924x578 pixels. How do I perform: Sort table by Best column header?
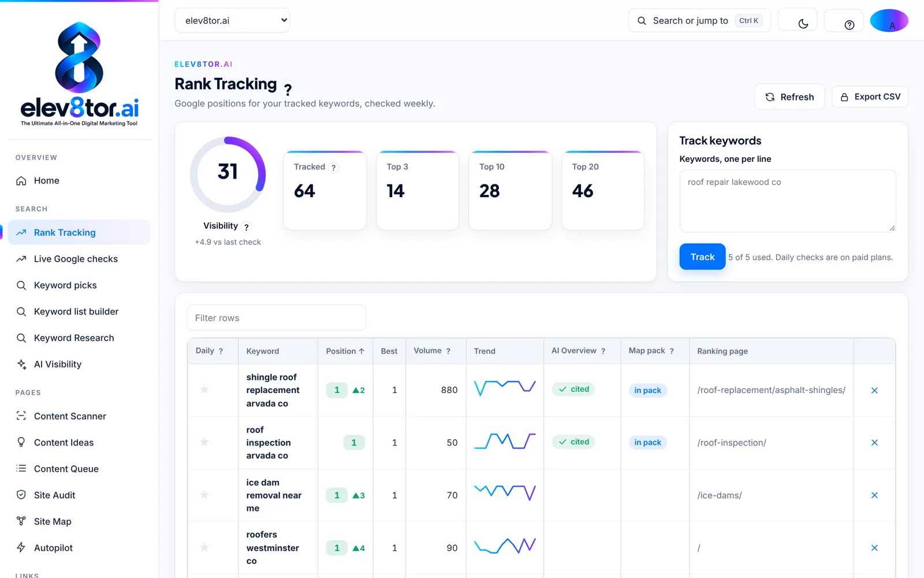coord(389,351)
